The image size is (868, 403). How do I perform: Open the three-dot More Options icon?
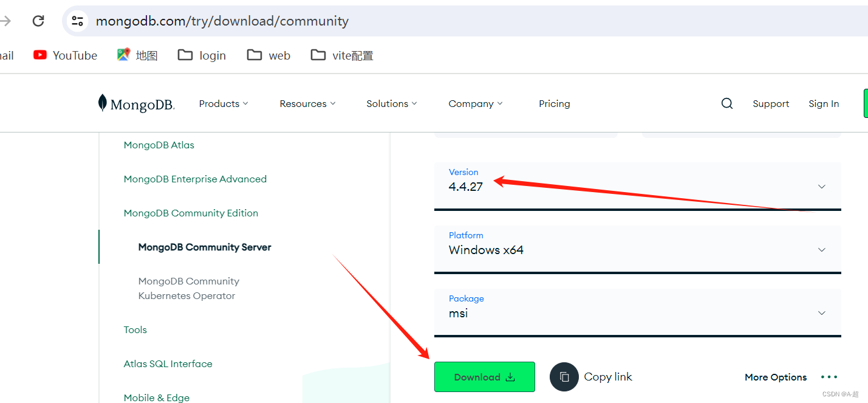pyautogui.click(x=829, y=377)
